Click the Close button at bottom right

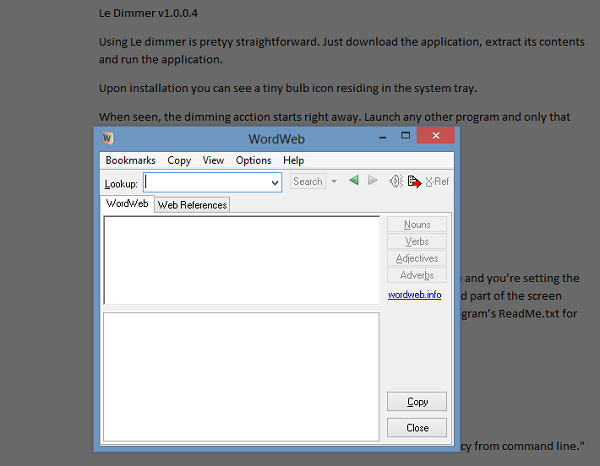(417, 428)
